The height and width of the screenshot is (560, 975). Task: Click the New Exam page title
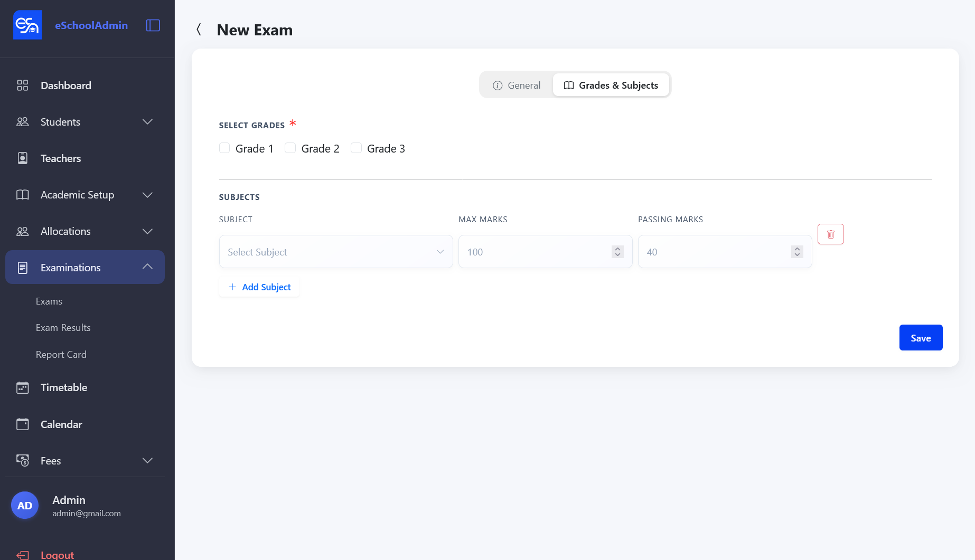point(255,30)
